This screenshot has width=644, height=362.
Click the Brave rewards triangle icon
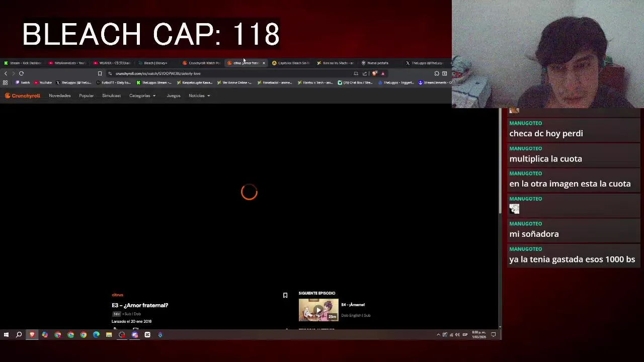383,73
